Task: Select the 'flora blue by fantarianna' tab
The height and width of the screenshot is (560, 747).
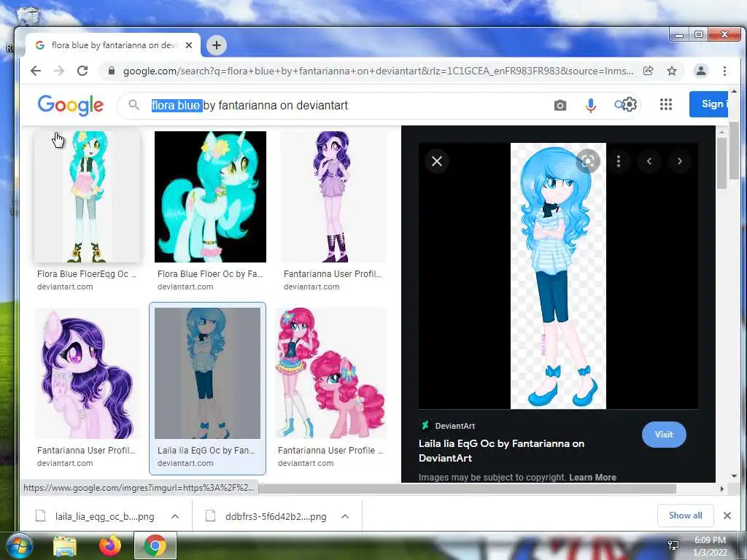Action: (112, 45)
